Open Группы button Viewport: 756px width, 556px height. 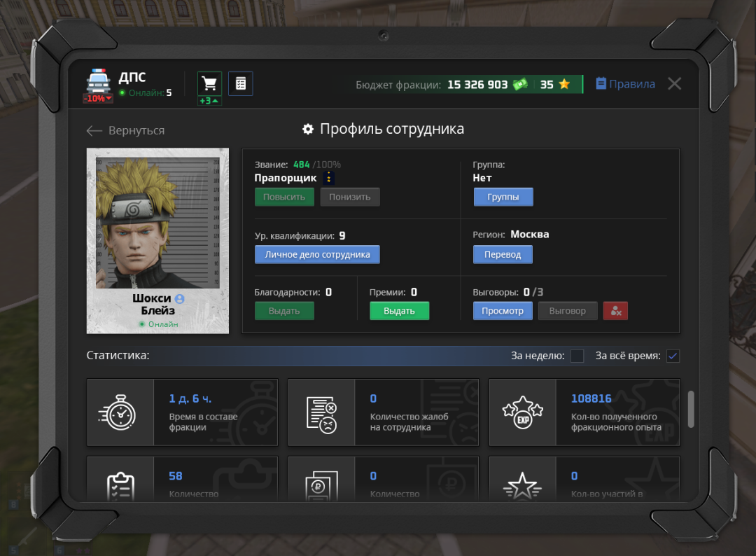click(x=503, y=197)
